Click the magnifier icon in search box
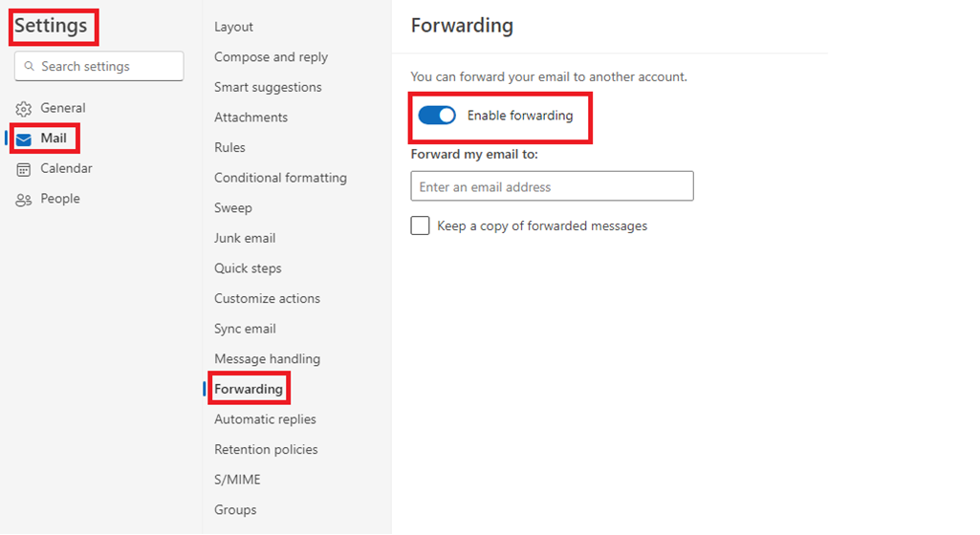Image resolution: width=980 pixels, height=535 pixels. click(x=29, y=66)
